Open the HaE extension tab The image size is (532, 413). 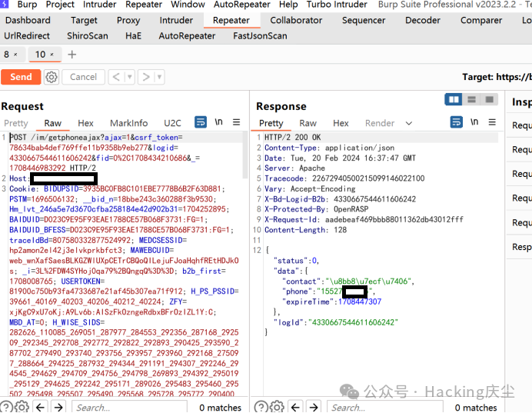coord(133,35)
